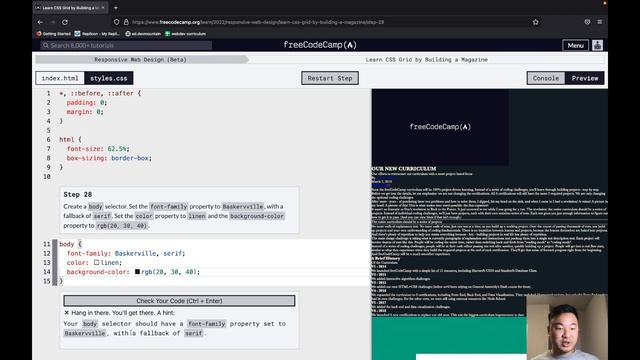Go back with the browser back arrow
The height and width of the screenshot is (360, 640).
pos(40,22)
